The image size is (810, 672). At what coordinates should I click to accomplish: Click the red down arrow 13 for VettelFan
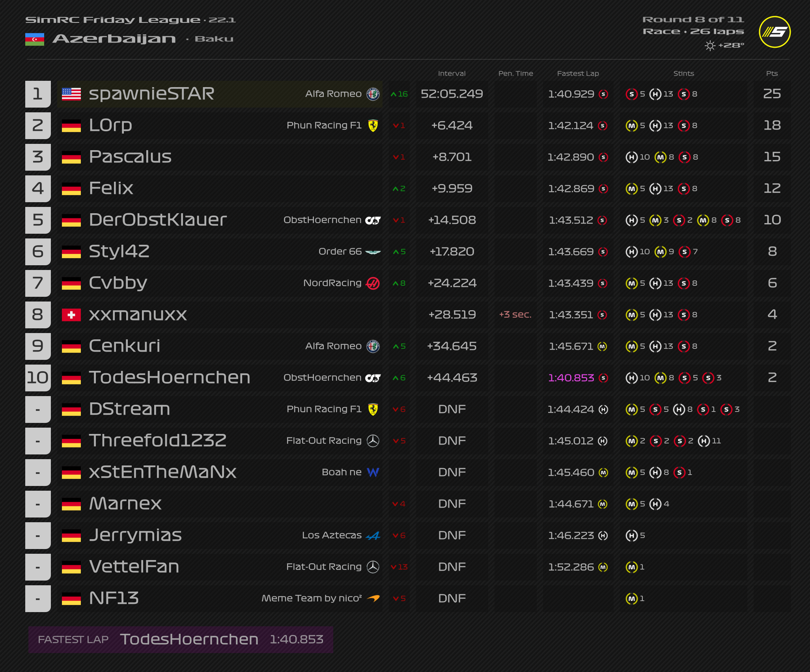click(x=399, y=567)
